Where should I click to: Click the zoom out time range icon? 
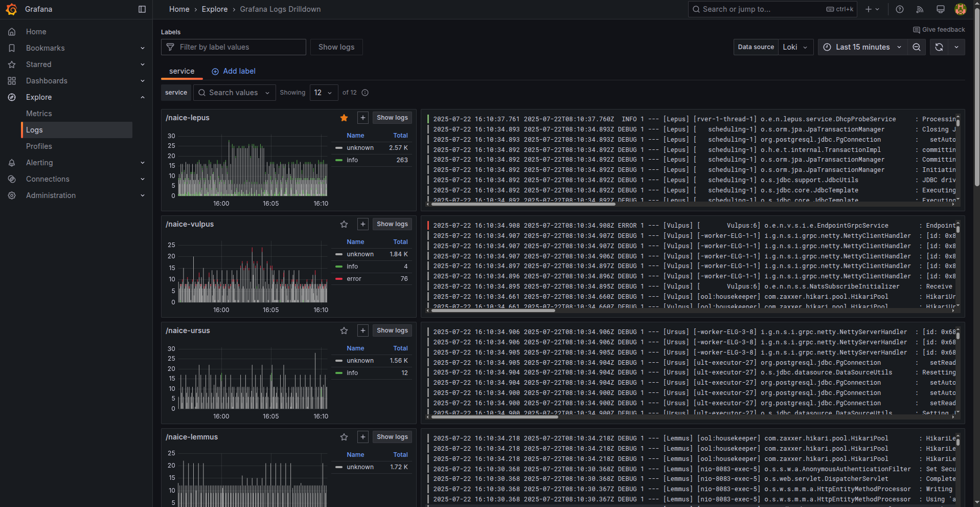coord(917,47)
